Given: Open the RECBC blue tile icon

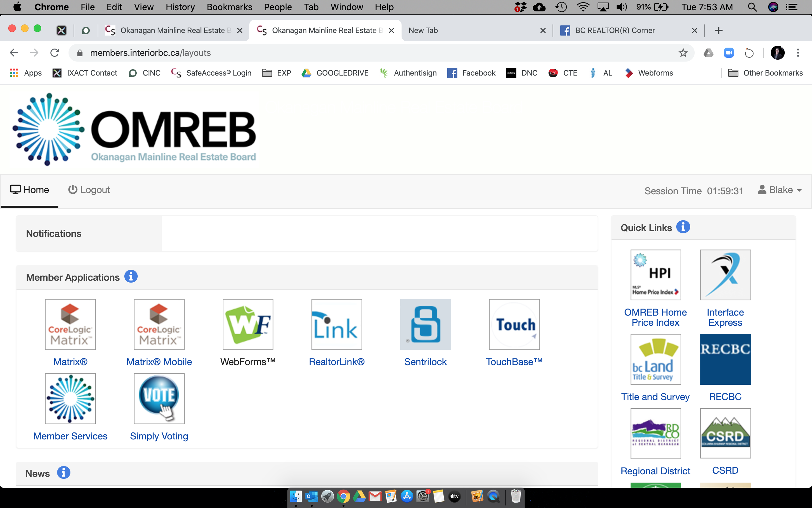Looking at the screenshot, I should pyautogui.click(x=725, y=359).
